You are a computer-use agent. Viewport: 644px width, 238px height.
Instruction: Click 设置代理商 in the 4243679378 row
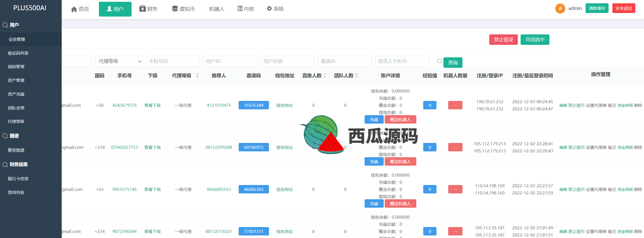click(x=596, y=105)
